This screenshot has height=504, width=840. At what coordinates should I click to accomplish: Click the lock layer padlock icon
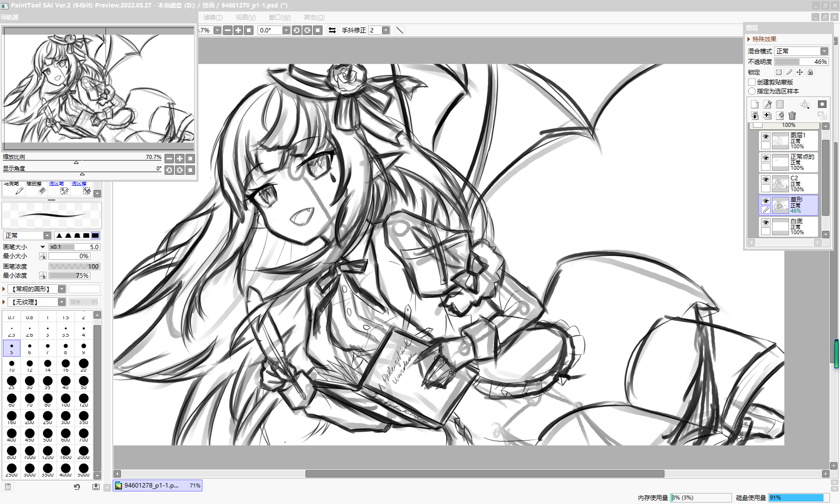[810, 72]
